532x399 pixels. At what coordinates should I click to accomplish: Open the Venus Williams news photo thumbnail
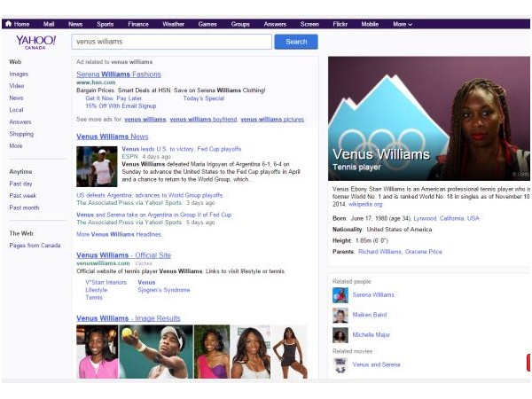[x=97, y=167]
